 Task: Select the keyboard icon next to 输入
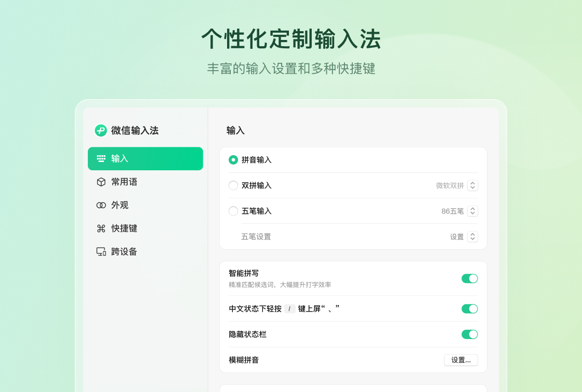click(100, 158)
